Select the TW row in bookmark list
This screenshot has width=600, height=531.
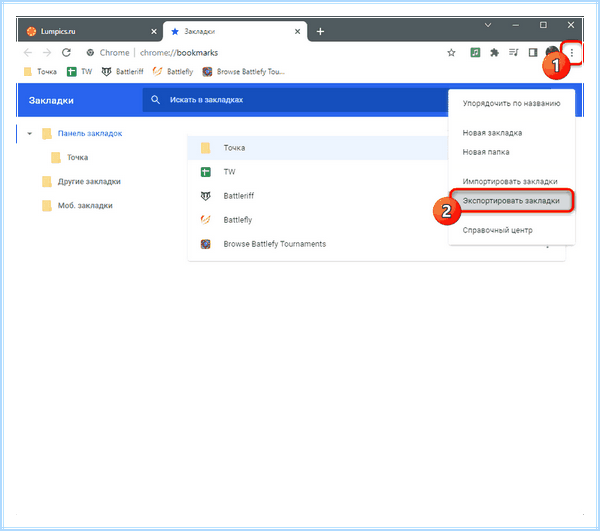click(318, 172)
